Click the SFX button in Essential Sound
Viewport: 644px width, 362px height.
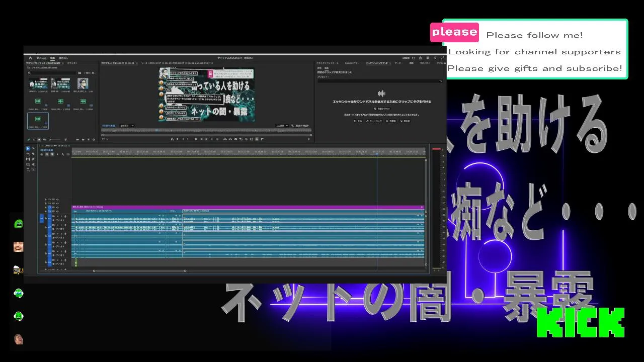[x=391, y=121]
